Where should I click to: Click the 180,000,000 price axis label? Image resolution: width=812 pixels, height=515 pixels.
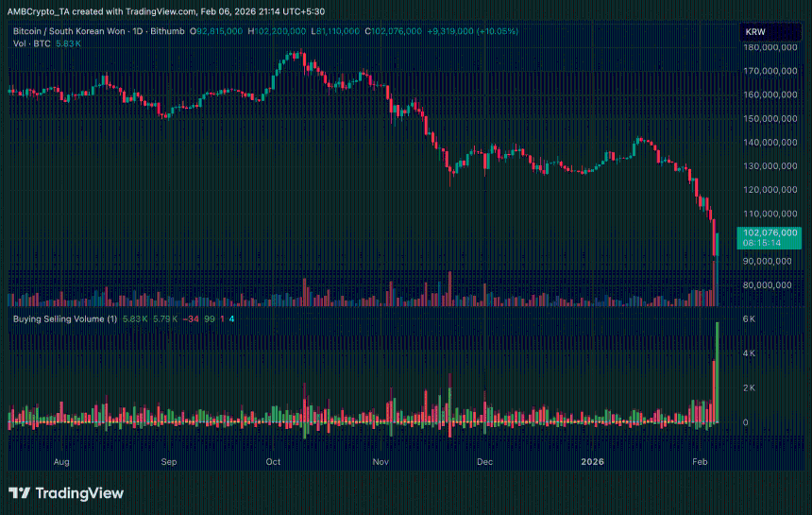(771, 47)
